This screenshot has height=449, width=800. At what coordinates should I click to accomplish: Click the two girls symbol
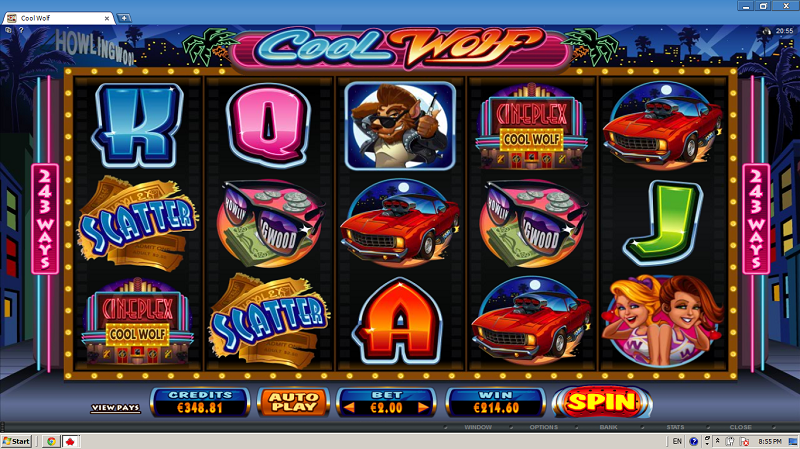662,320
